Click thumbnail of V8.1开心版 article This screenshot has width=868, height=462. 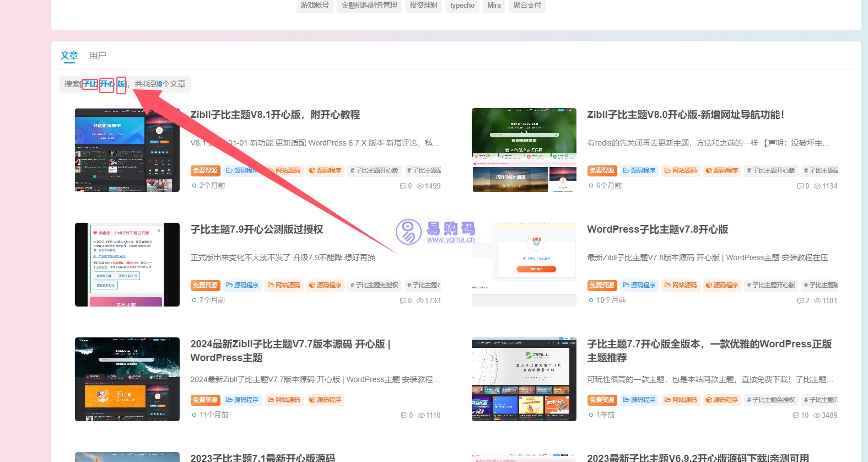(x=127, y=150)
